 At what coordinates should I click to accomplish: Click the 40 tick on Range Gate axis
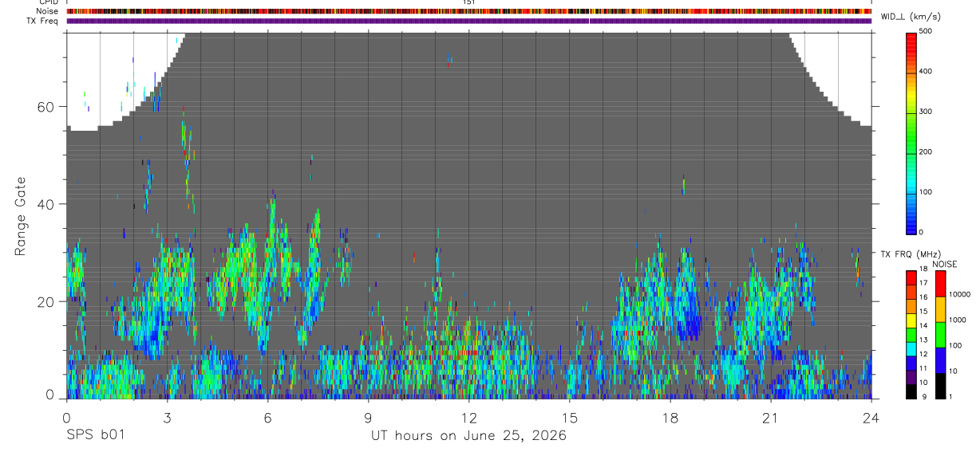tap(45, 204)
